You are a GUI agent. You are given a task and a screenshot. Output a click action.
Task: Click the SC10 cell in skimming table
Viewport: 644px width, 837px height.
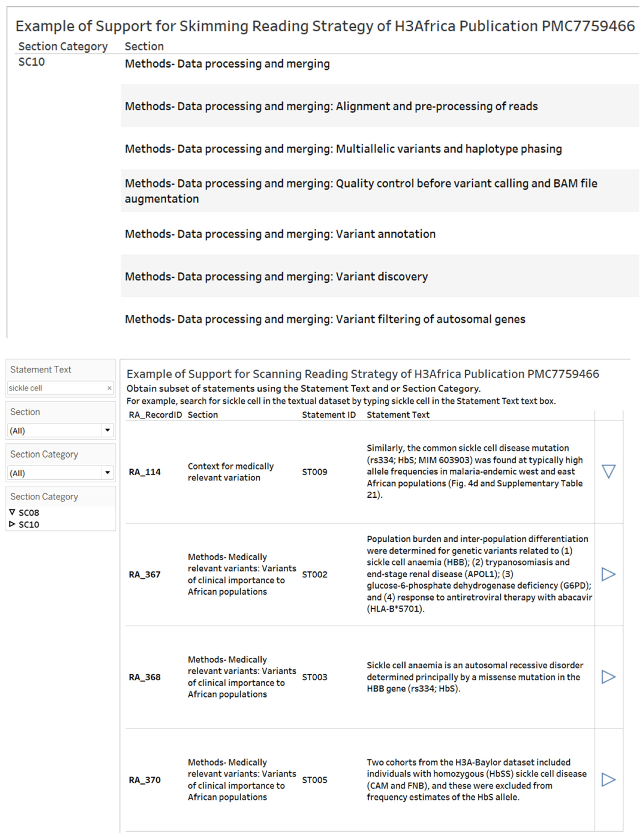(31, 62)
